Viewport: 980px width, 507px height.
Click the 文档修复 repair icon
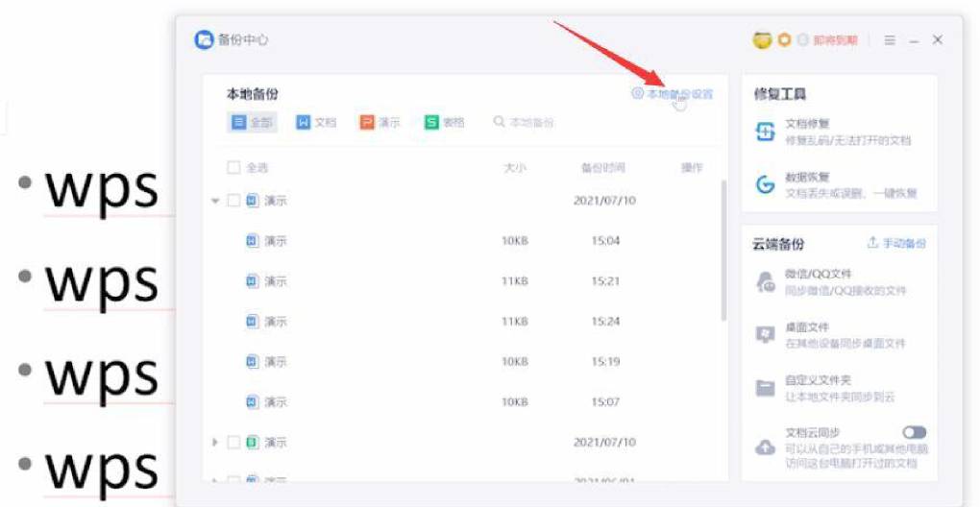pyautogui.click(x=765, y=132)
